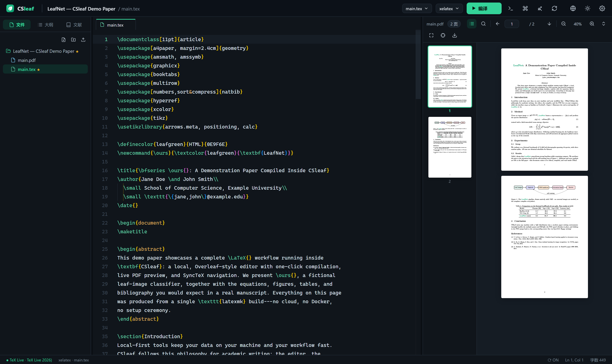This screenshot has height=364, width=612.
Task: Click the 2 页 page count badge
Action: click(x=454, y=24)
